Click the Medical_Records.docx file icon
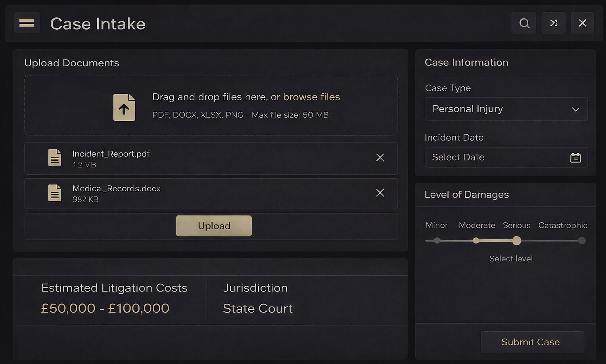The height and width of the screenshot is (364, 606). (55, 193)
